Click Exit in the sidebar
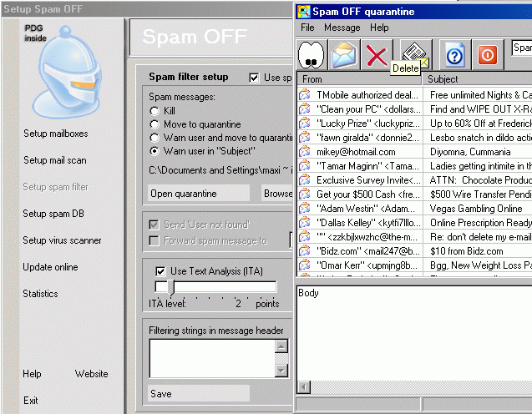The height and width of the screenshot is (414, 532). tap(31, 401)
